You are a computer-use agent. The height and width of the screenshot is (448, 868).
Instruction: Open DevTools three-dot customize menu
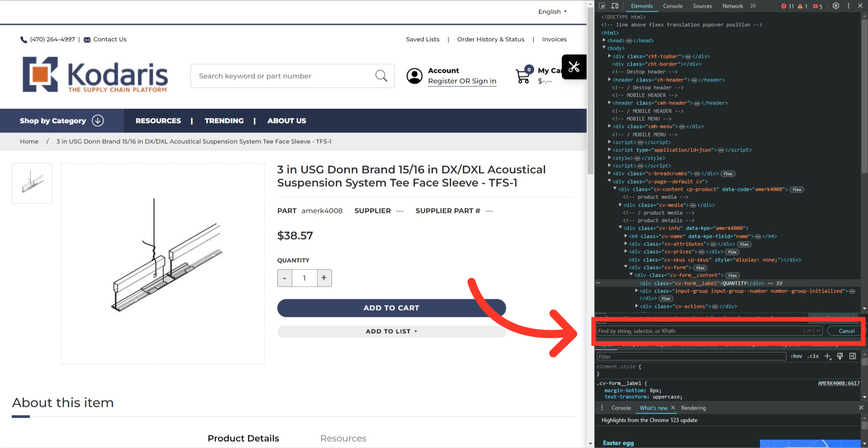(x=849, y=6)
